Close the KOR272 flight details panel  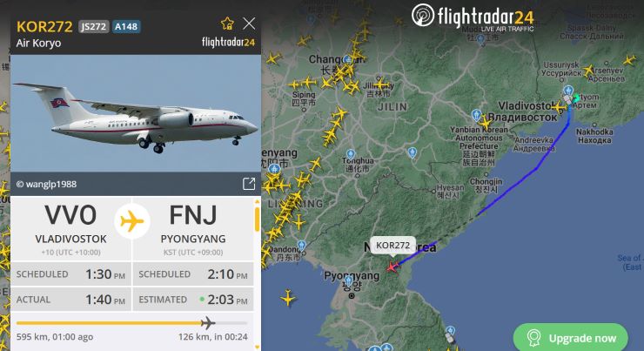249,24
